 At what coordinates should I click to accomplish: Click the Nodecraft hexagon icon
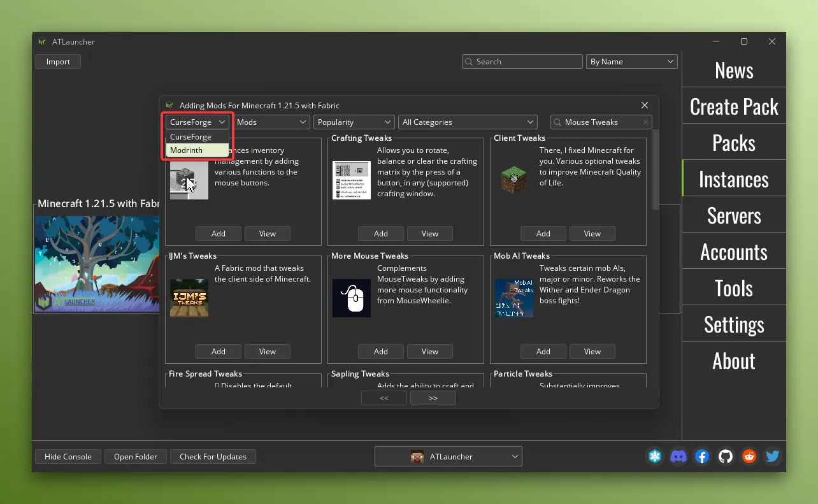point(655,456)
